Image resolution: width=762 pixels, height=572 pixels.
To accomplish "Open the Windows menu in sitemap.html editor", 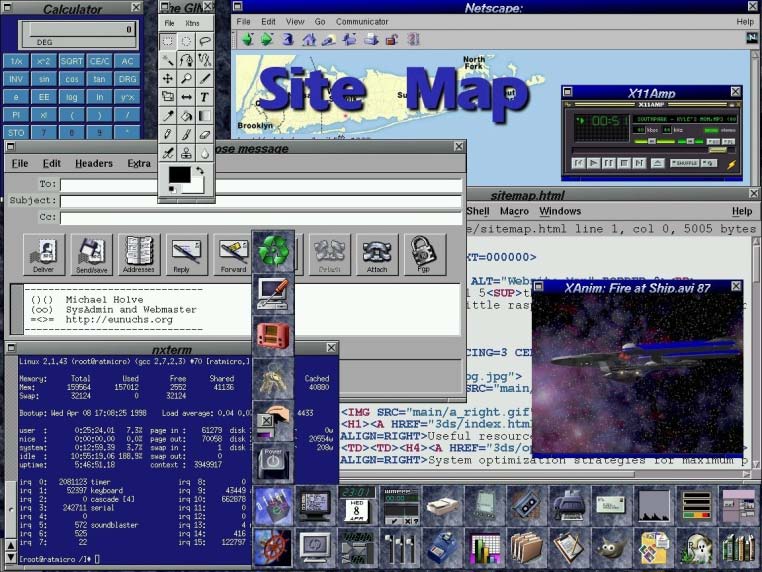I will coord(560,211).
